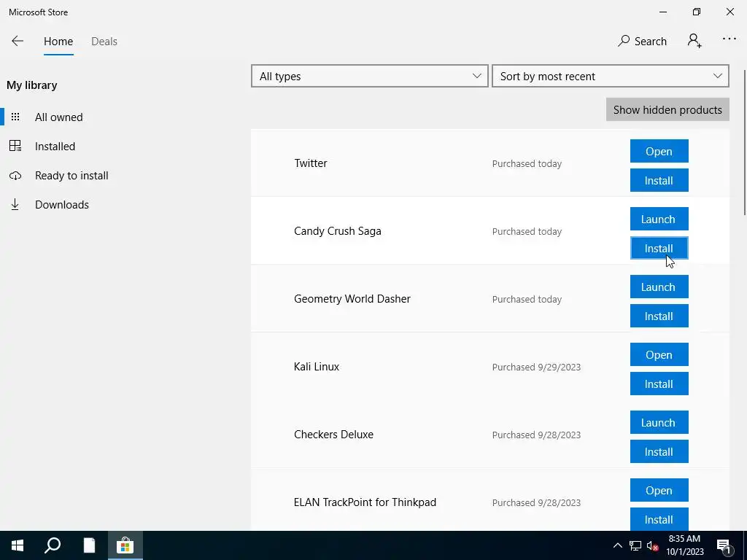Click the Twitter app name
Image resolution: width=747 pixels, height=560 pixels.
pyautogui.click(x=311, y=163)
